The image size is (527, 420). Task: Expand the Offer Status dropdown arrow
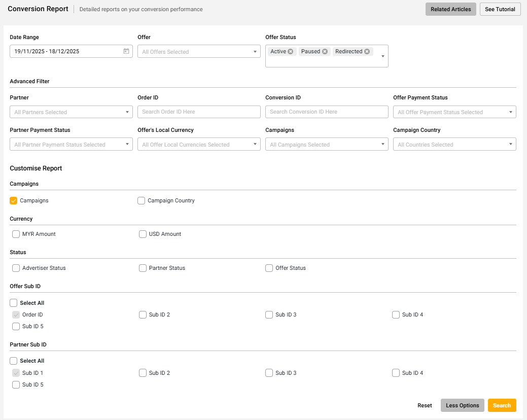[x=382, y=56]
